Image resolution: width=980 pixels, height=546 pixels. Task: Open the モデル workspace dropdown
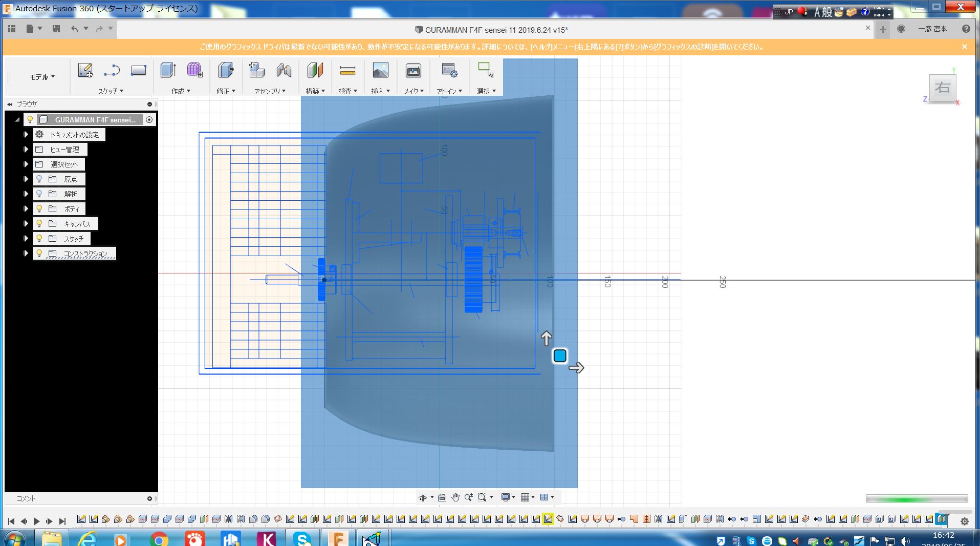point(42,77)
